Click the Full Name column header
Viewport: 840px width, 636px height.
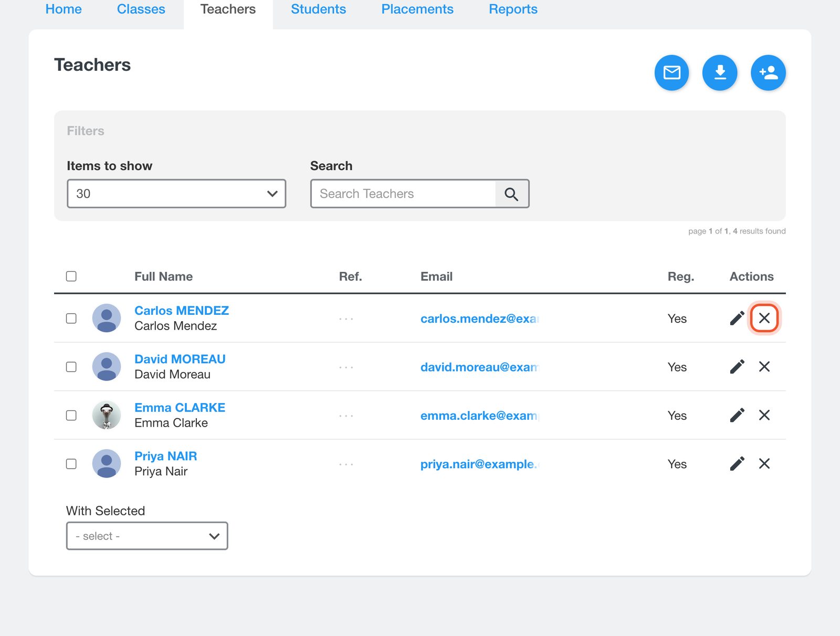(163, 277)
